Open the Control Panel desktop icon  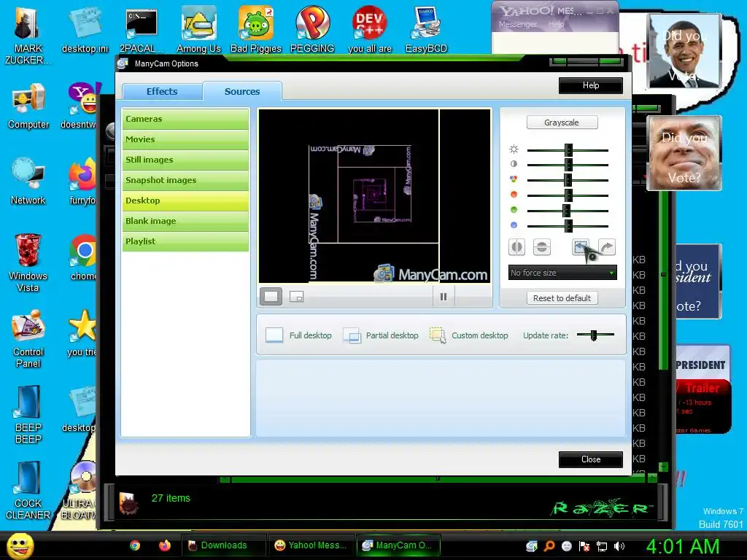tap(28, 338)
